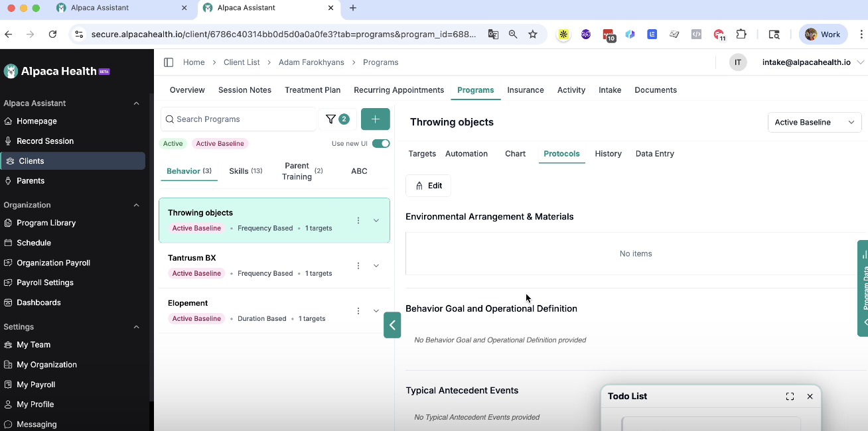868x431 pixels.
Task: Open Schedule in the sidebar
Action: [34, 243]
